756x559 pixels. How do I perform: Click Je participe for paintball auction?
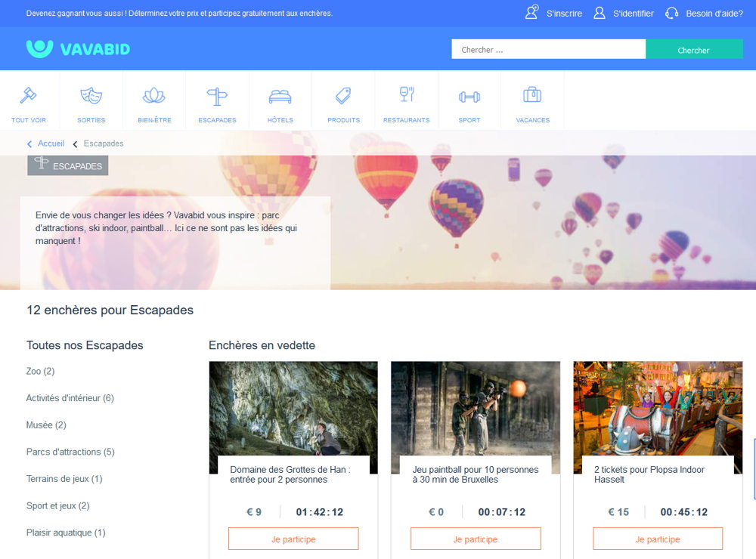[x=476, y=539]
